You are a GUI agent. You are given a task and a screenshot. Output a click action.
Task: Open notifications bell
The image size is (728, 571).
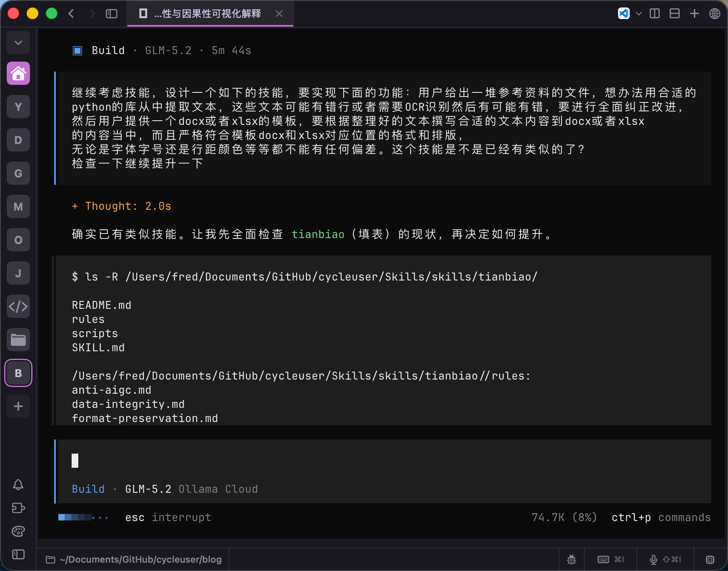[x=18, y=484]
